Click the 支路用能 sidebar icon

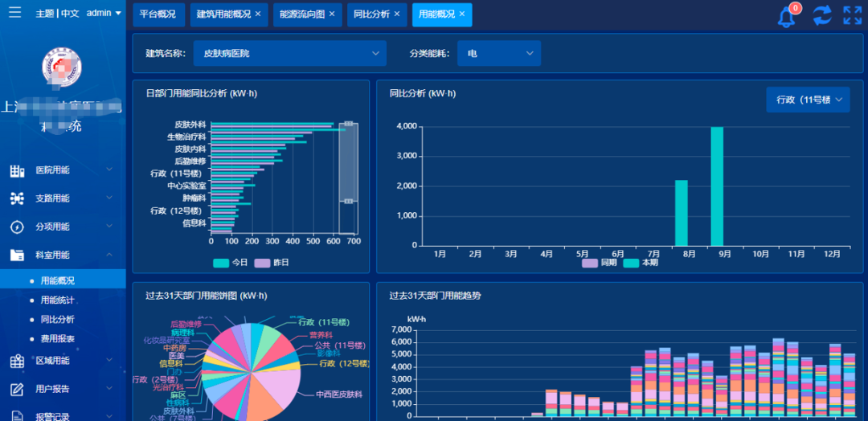point(17,198)
